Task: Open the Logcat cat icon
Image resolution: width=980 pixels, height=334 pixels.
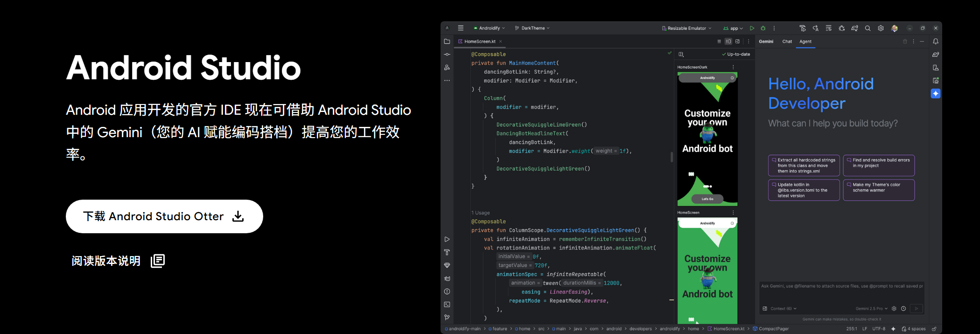Action: [x=447, y=278]
